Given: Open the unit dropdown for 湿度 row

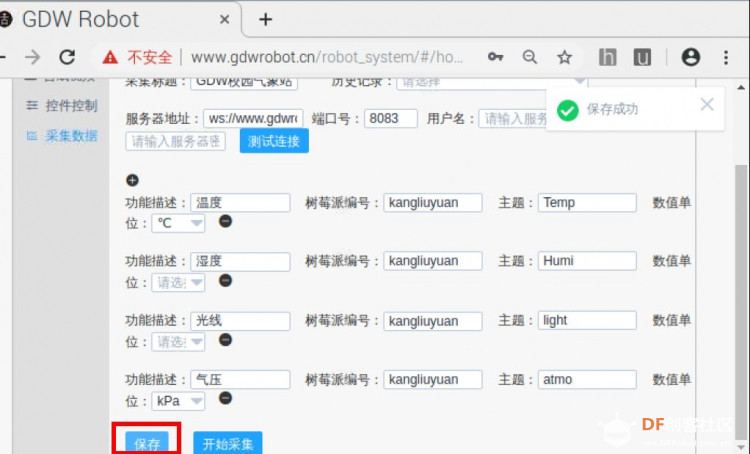Looking at the screenshot, I should 178,283.
